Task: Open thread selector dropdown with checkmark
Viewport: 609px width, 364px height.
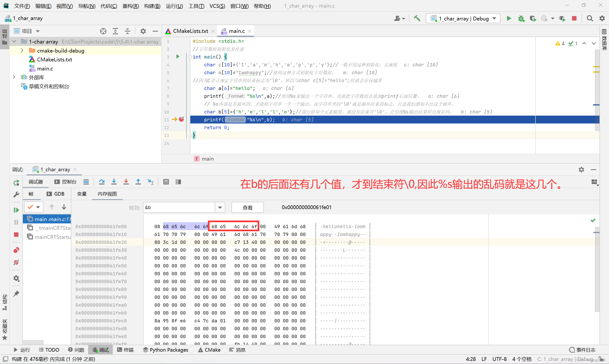Action: (34, 207)
